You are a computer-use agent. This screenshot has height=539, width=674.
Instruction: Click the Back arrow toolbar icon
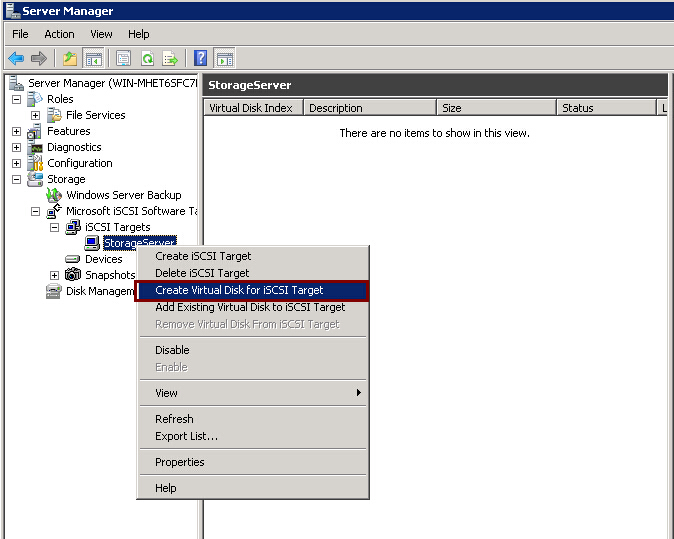[16, 58]
